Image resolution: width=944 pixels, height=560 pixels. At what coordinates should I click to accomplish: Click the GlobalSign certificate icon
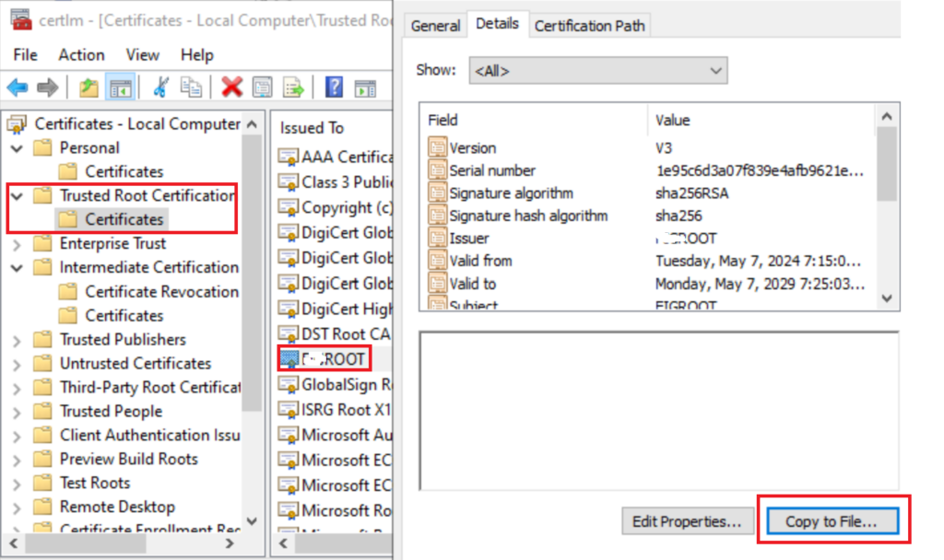289,384
